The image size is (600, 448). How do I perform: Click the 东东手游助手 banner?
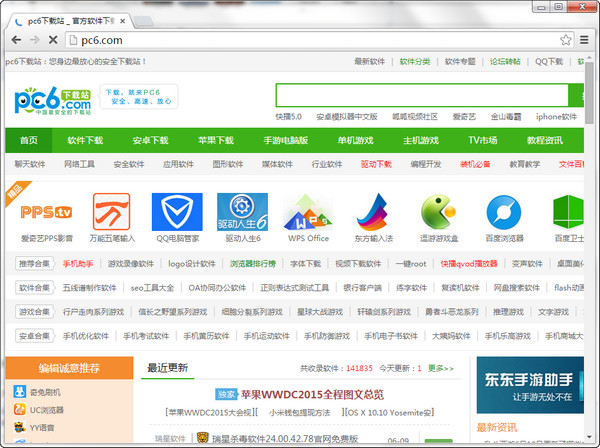point(530,385)
